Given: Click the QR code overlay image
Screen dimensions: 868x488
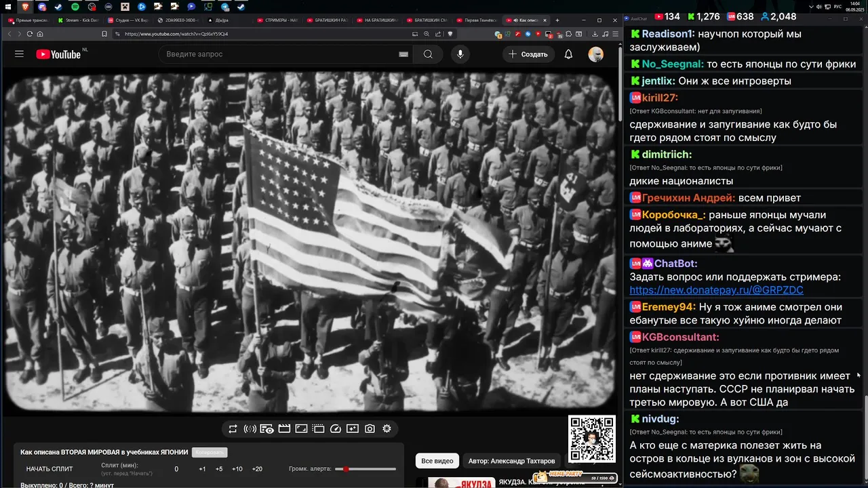Looking at the screenshot, I should click(x=591, y=439).
